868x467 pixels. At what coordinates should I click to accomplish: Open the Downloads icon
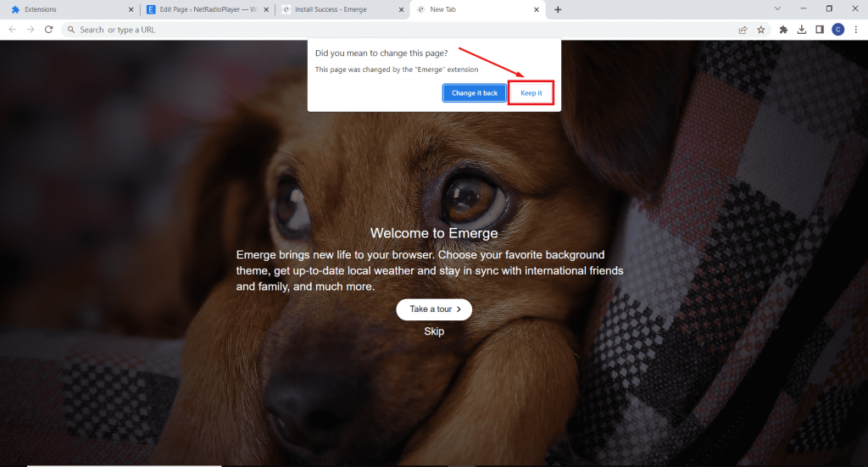click(x=802, y=30)
